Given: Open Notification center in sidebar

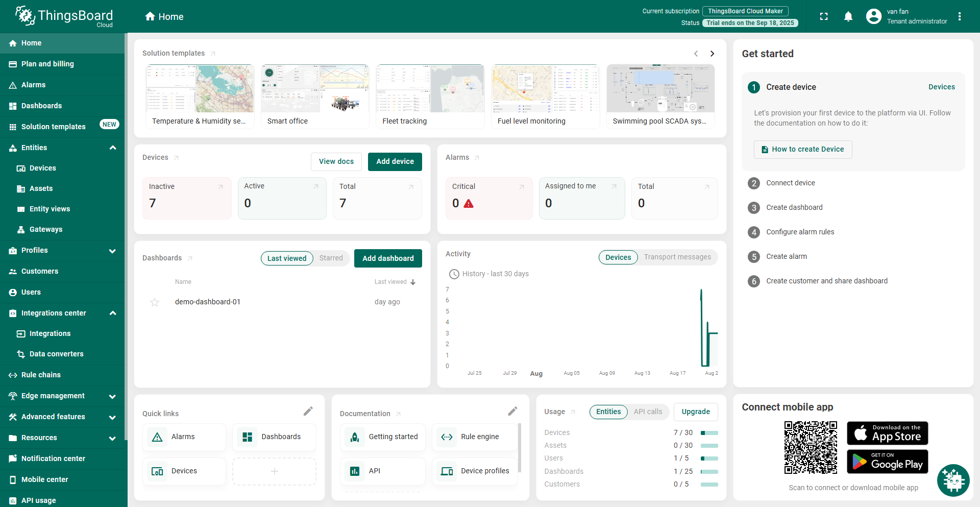Looking at the screenshot, I should click(x=62, y=459).
